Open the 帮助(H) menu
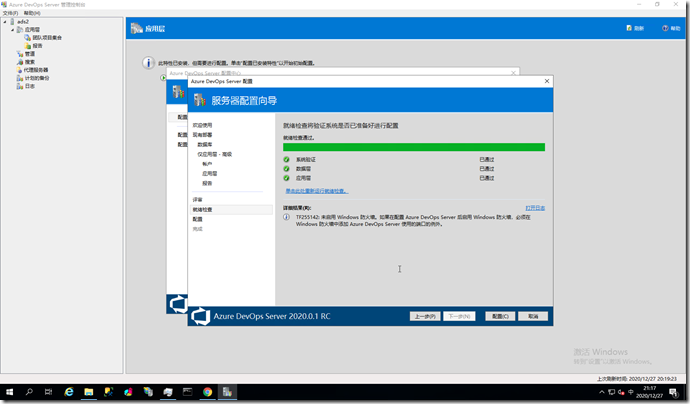Viewport: 690px width, 404px height. click(x=32, y=13)
